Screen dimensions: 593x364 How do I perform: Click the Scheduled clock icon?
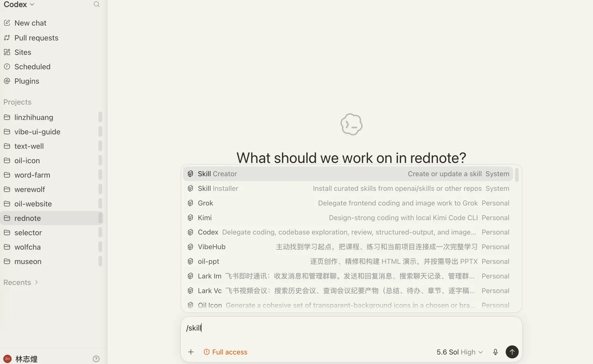(7, 67)
